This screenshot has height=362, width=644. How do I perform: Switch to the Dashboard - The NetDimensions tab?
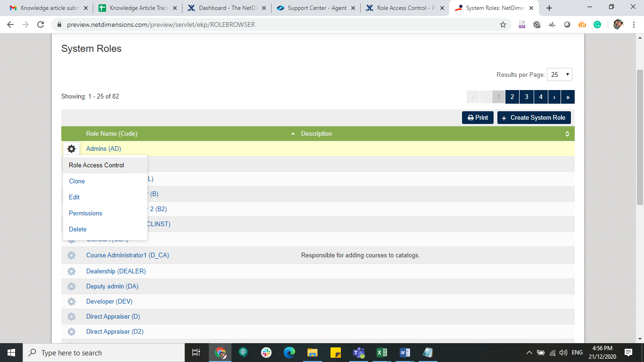pos(225,8)
